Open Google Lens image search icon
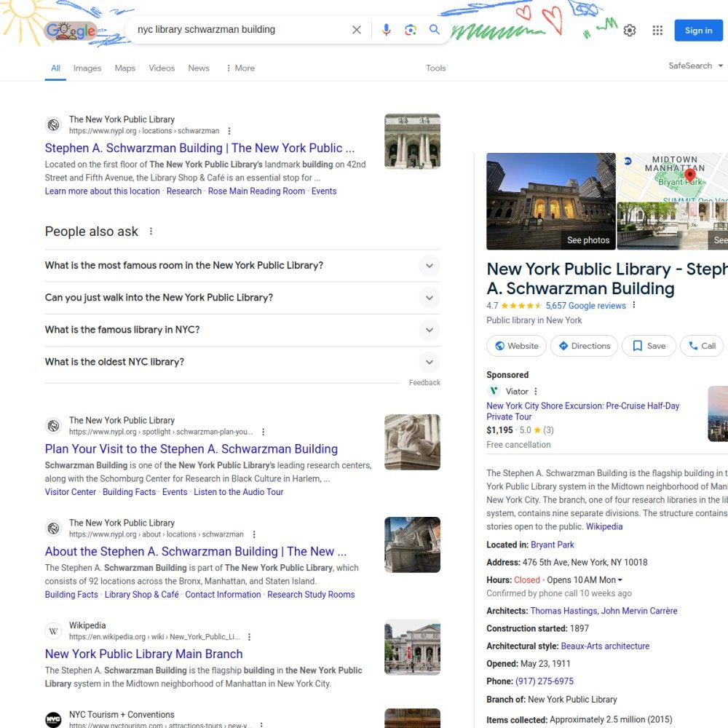Screen dimensions: 728x728 (411, 30)
